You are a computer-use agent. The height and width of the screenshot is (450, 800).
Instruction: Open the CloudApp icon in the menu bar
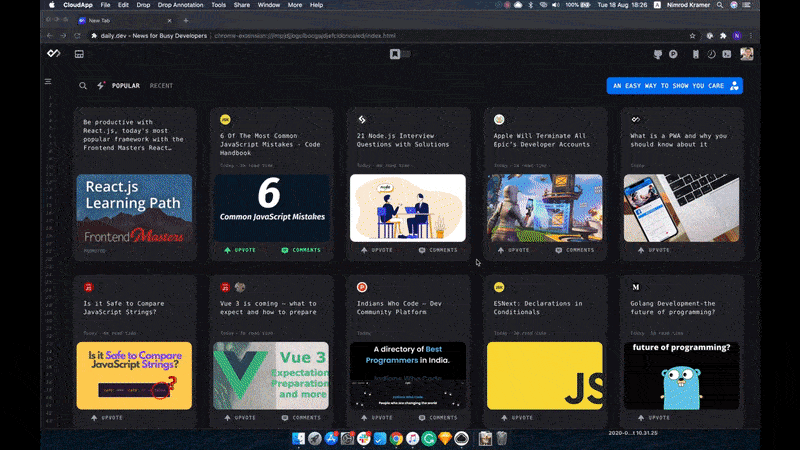click(518, 5)
